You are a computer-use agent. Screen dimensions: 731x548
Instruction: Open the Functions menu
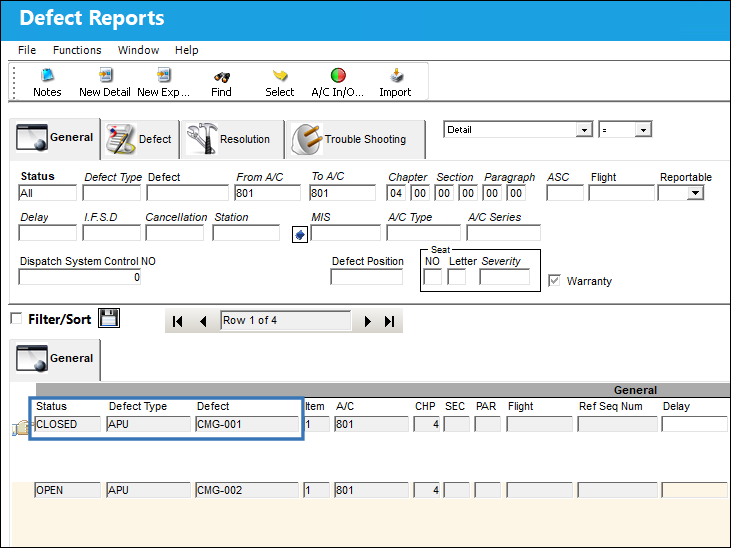77,50
